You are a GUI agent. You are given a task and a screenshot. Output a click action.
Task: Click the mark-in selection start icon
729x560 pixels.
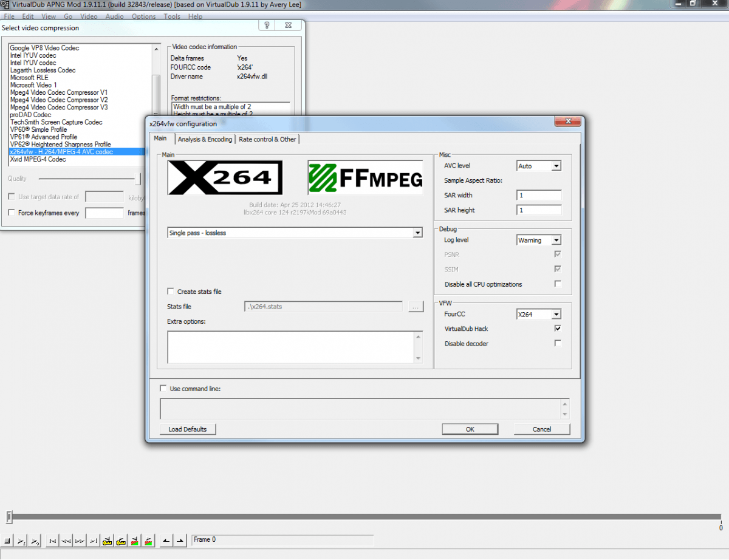[166, 541]
